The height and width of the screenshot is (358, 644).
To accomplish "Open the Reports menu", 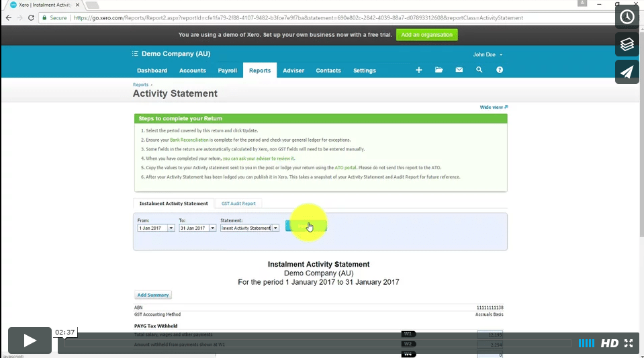I will click(260, 71).
